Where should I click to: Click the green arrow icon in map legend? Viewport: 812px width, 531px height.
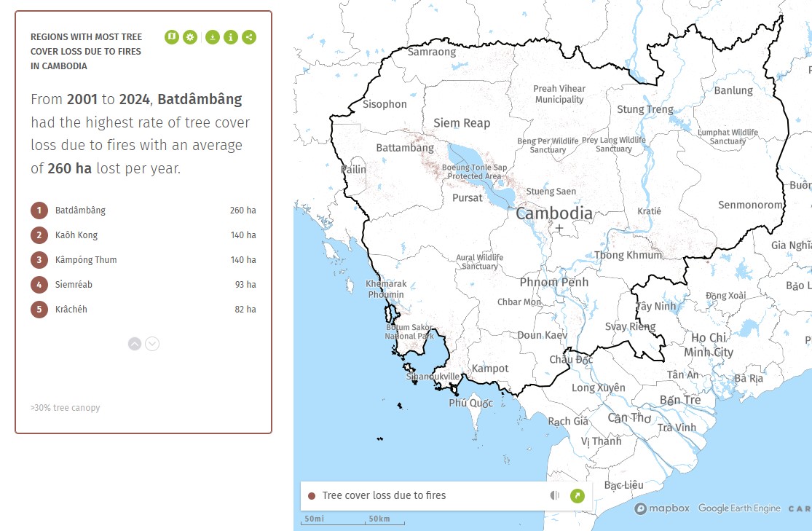point(578,496)
